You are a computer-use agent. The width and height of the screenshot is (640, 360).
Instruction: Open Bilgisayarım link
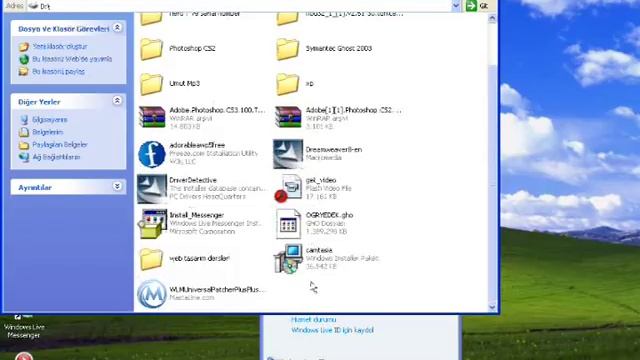(x=50, y=120)
